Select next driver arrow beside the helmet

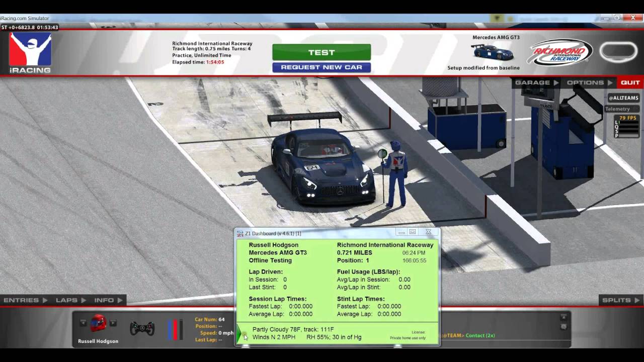(113, 323)
